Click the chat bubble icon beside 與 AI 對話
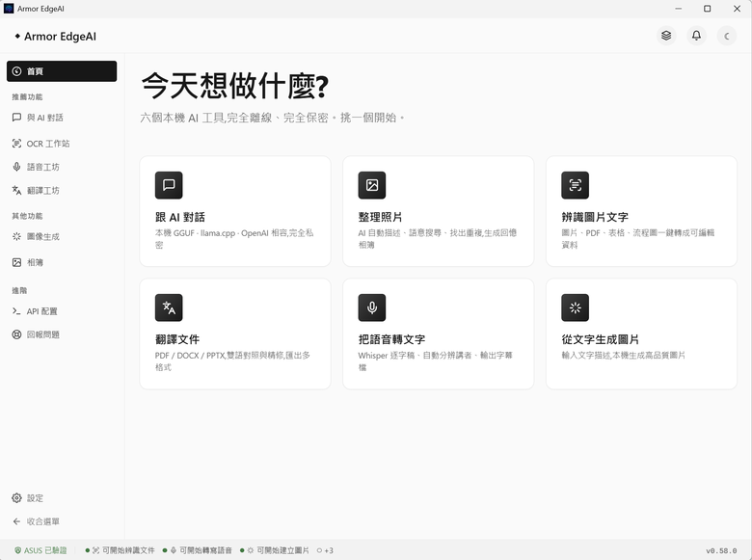 (x=16, y=118)
